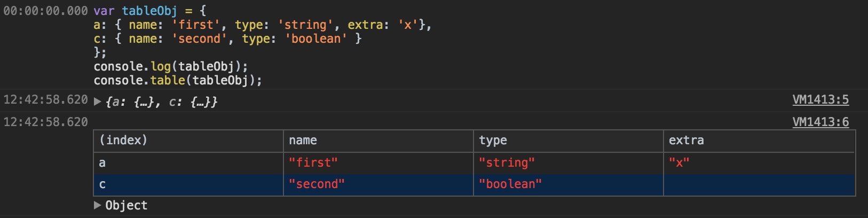This screenshot has width=868, height=218.
Task: Select the "string" cell in row a
Action: (x=507, y=163)
